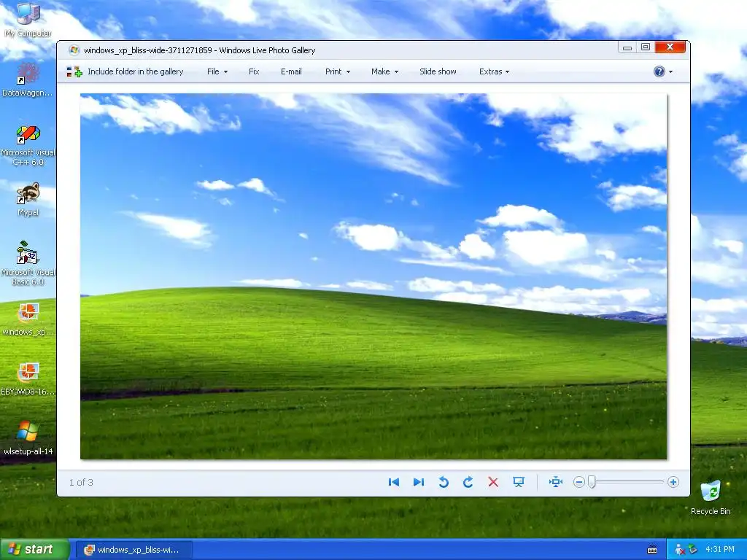Expand the arrow next to Help

[x=671, y=72]
